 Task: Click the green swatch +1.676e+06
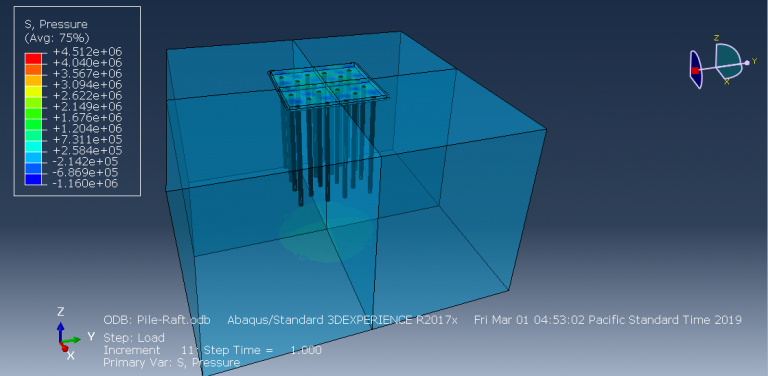click(x=33, y=114)
